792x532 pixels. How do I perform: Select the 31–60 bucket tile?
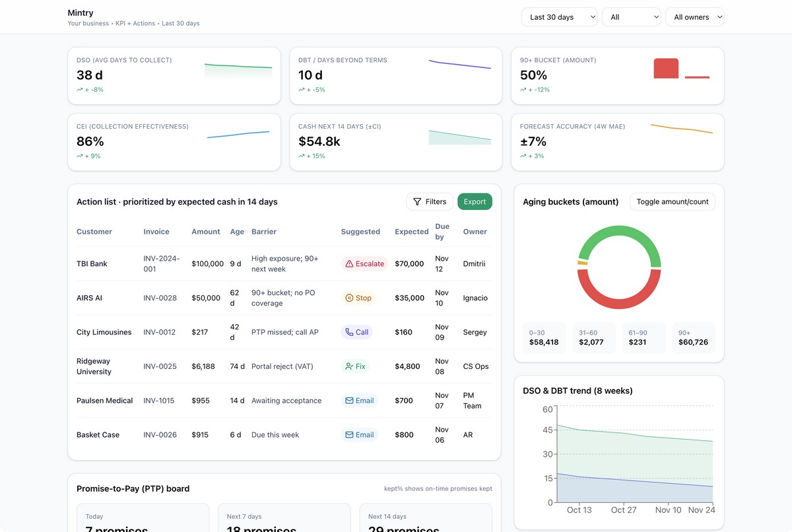[594, 338]
